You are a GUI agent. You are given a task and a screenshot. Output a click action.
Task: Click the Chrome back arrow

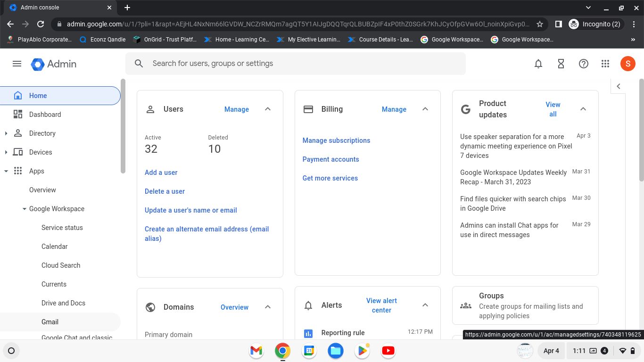pyautogui.click(x=10, y=24)
